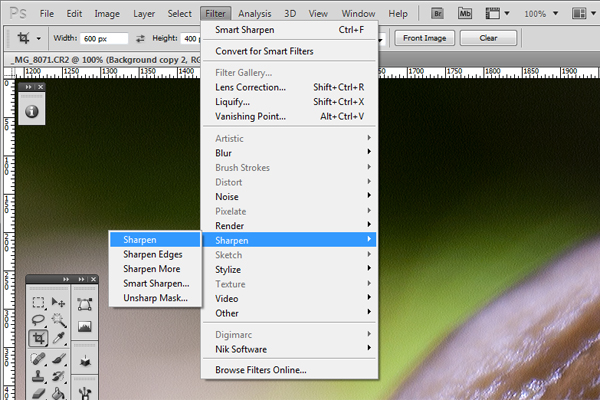Choose Sharpen Edges filter

click(x=155, y=254)
